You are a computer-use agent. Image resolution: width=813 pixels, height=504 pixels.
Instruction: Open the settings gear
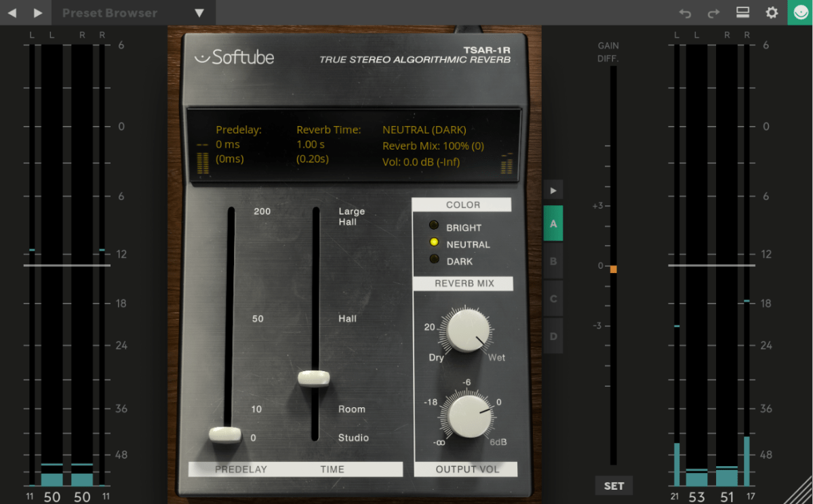772,13
